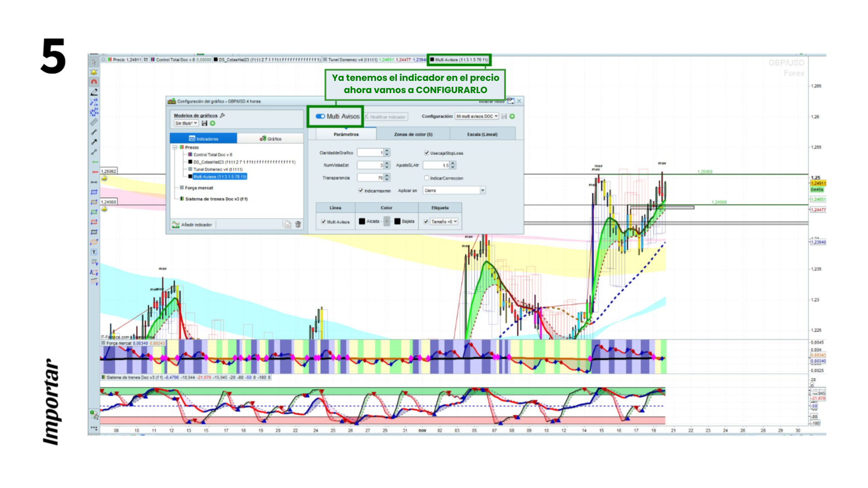Click the green add configuration icon
Image resolution: width=868 pixels, height=488 pixels.
click(512, 117)
